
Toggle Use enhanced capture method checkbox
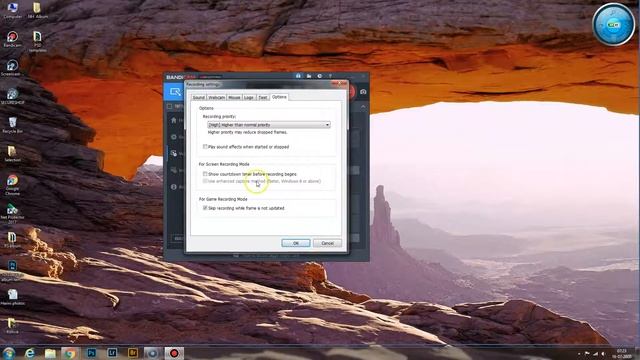coord(205,181)
